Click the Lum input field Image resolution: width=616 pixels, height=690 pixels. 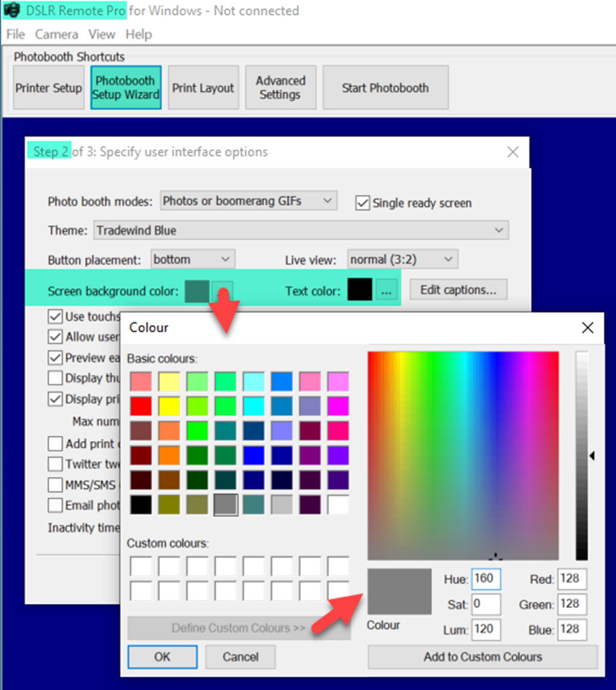click(486, 629)
